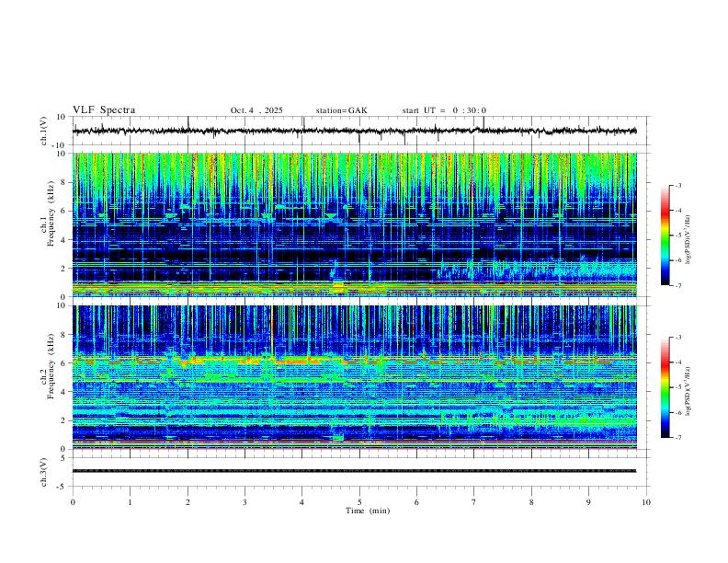This screenshot has height=563, width=728.
Task: Click the "-3" label on ch.1 color bar
Action: tap(677, 185)
